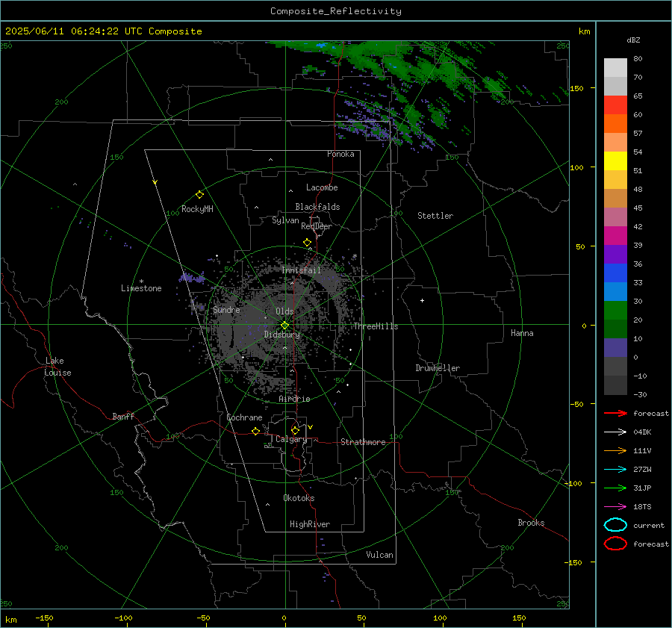Image resolution: width=672 pixels, height=628 pixels.
Task: Click the Drumheller label
Action: [438, 368]
